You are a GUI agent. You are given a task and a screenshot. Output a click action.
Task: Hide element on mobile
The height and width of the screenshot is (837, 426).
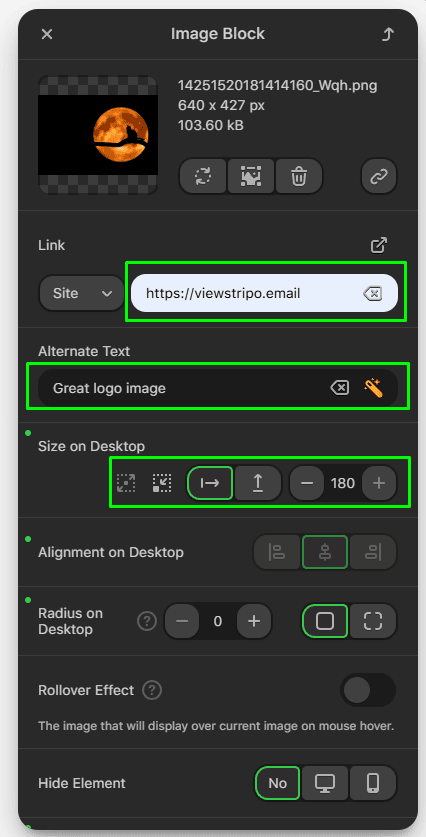coord(373,783)
